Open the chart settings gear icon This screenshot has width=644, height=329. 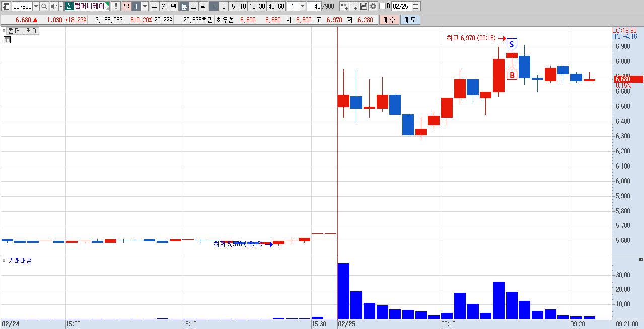[x=373, y=6]
